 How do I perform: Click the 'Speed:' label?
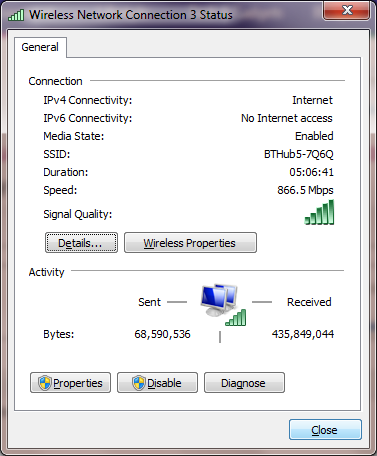60,190
